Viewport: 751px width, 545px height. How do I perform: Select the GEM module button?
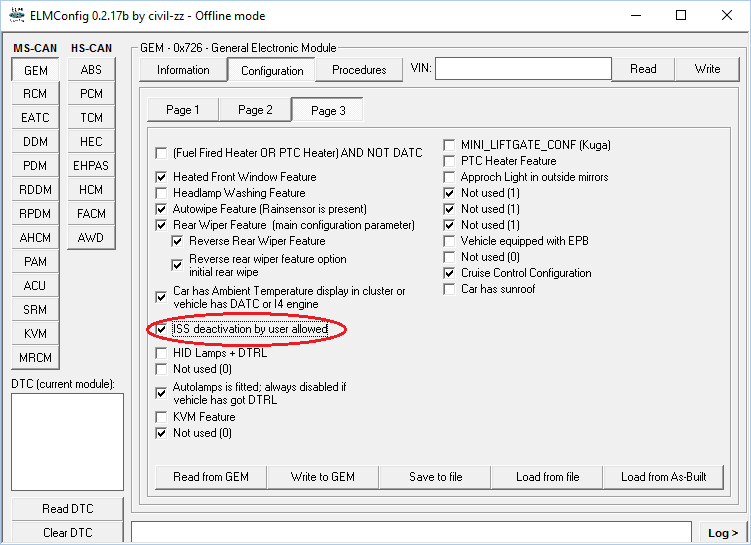(35, 70)
